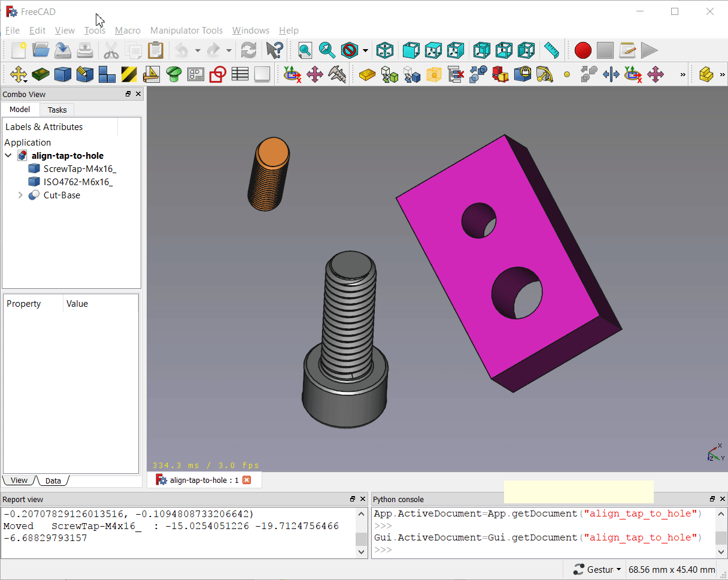Collapse the align-tap-to-hole document node

point(8,156)
